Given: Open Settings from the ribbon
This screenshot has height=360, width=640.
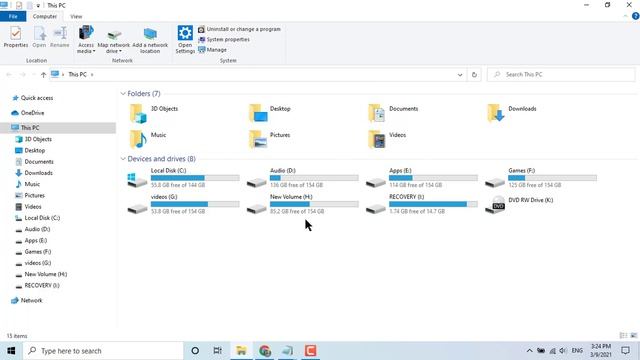Looking at the screenshot, I should tap(185, 39).
